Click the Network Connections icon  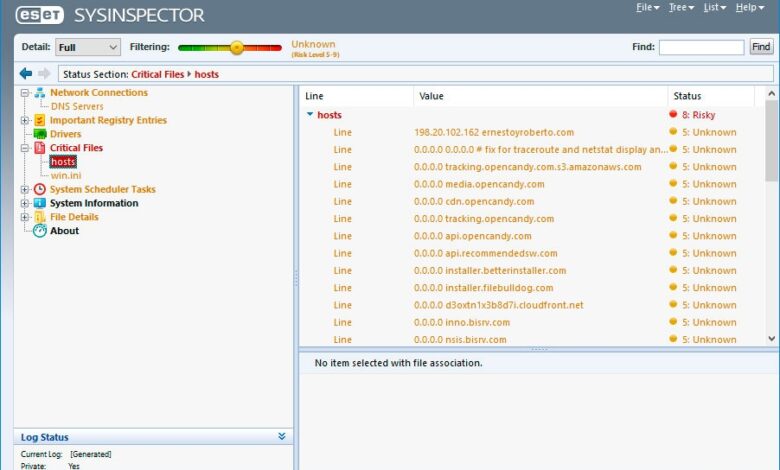coord(40,93)
